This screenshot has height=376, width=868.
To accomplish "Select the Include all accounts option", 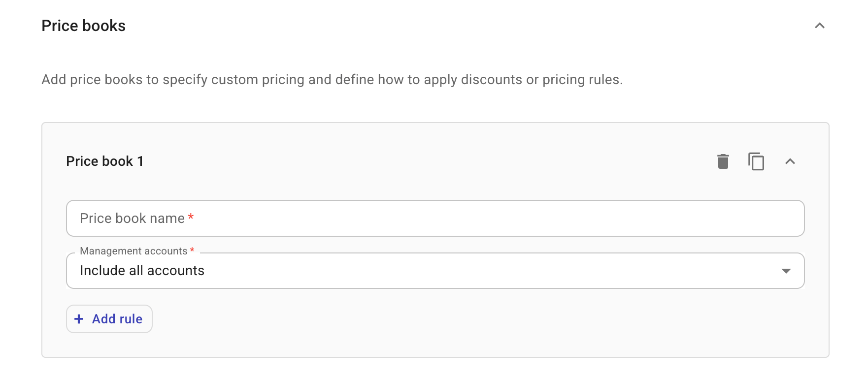I will [142, 270].
